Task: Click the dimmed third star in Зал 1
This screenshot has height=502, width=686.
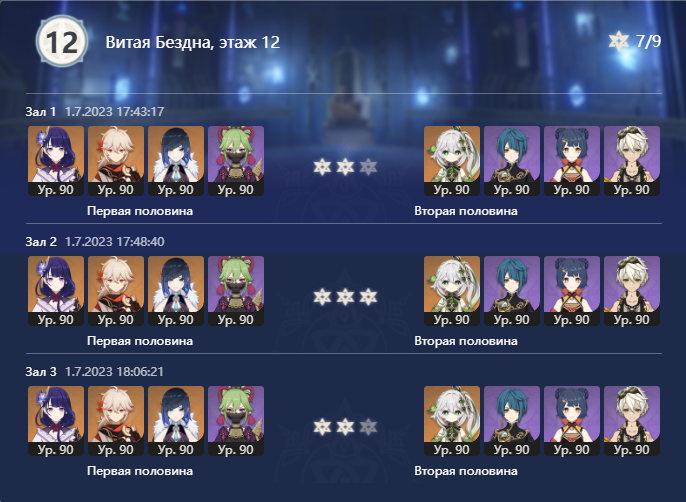Action: pyautogui.click(x=368, y=167)
